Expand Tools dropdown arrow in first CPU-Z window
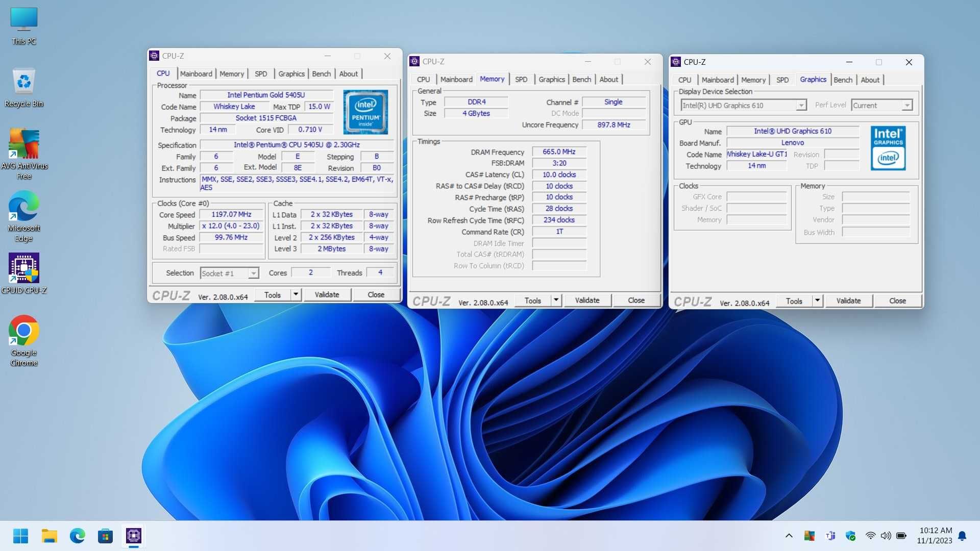This screenshot has height=551, width=980. pos(296,295)
